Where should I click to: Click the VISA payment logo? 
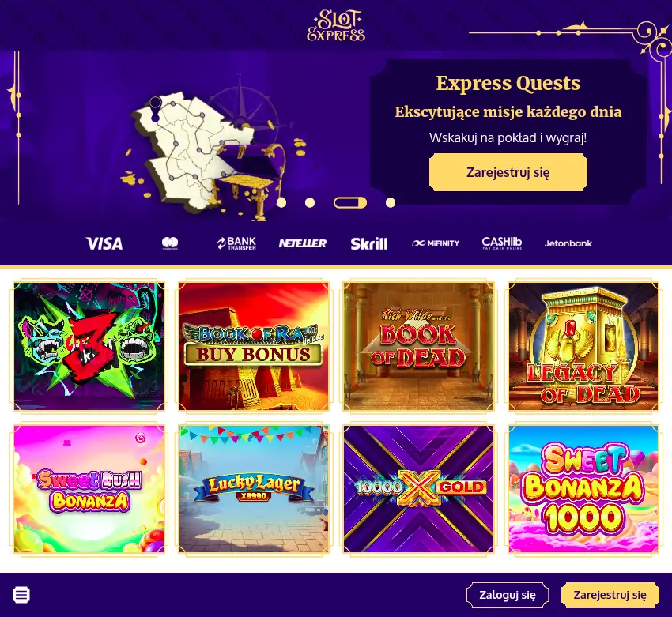click(104, 243)
